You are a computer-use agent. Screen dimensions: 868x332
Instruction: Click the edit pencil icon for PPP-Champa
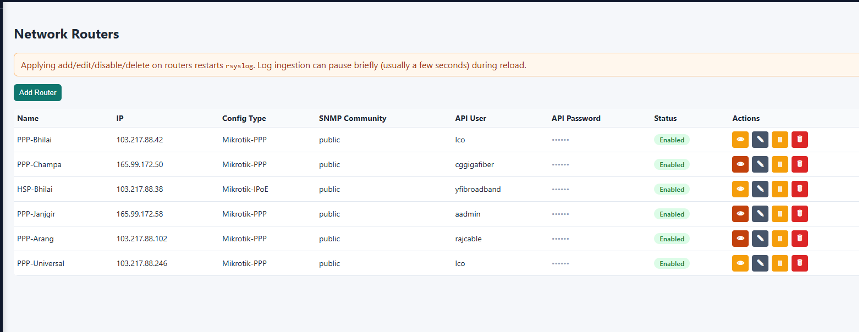pyautogui.click(x=760, y=164)
